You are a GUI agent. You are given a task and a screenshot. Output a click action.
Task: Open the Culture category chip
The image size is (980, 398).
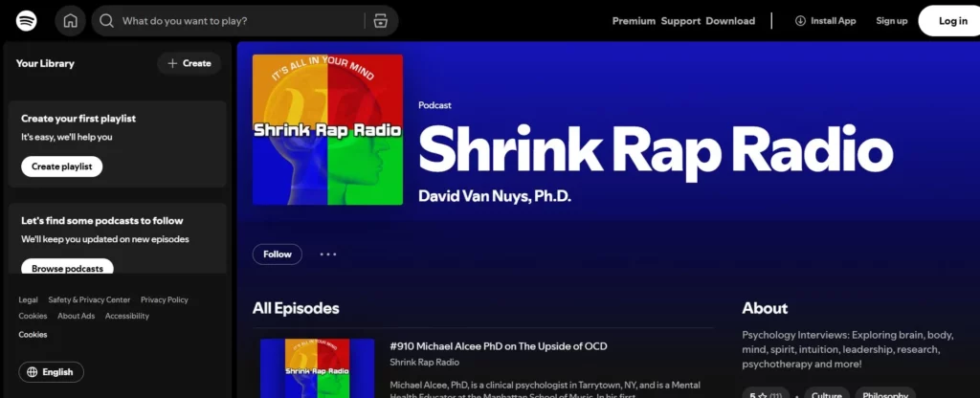827,395
